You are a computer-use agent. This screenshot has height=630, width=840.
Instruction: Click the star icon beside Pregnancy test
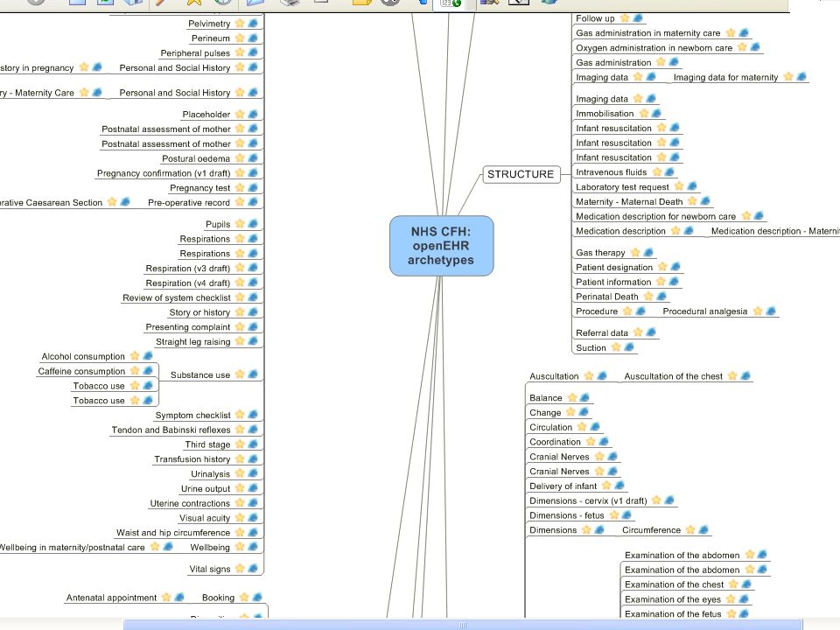[240, 187]
